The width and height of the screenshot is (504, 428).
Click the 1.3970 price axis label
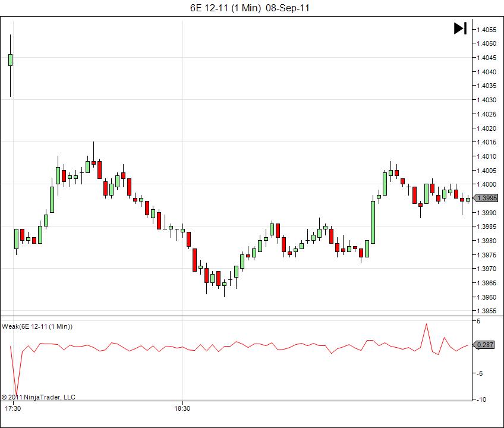(x=486, y=269)
